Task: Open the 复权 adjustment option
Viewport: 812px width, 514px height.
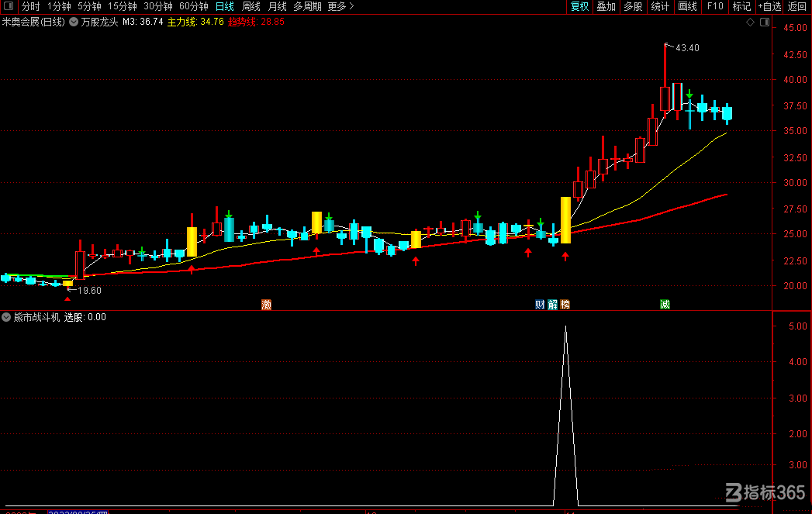Action: point(579,6)
